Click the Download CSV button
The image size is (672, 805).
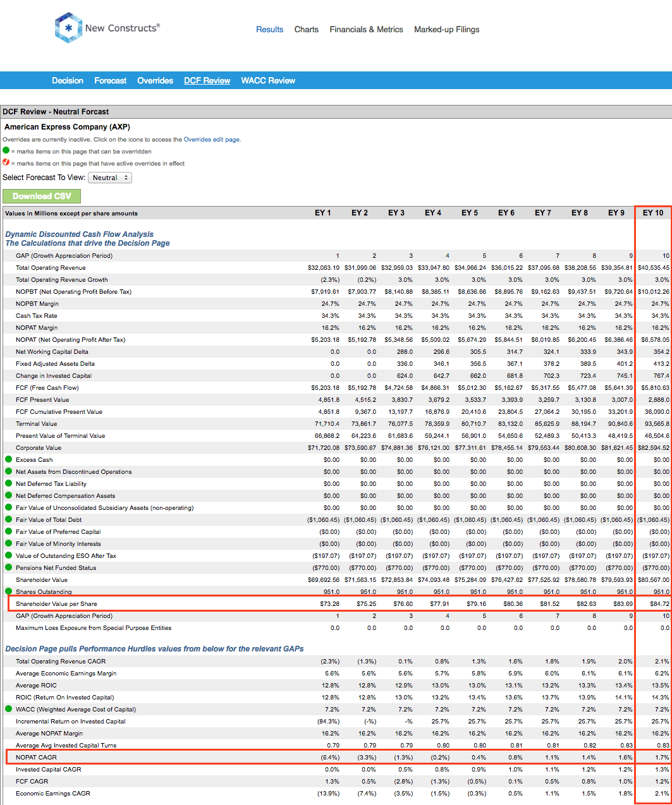42,196
